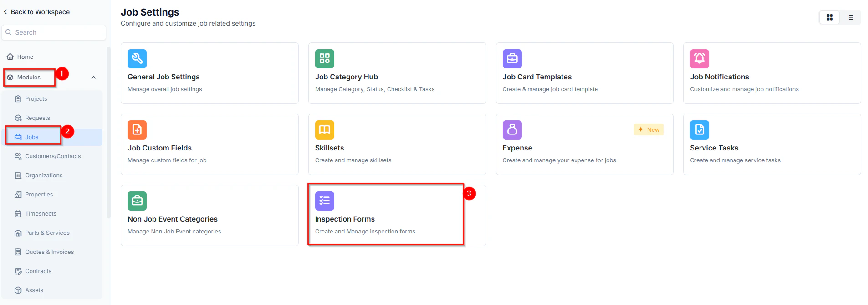Image resolution: width=868 pixels, height=305 pixels.
Task: Open General Job Settings title
Action: click(163, 77)
